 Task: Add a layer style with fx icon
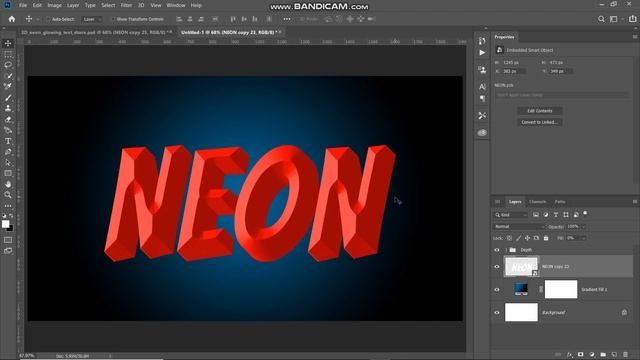tap(570, 355)
